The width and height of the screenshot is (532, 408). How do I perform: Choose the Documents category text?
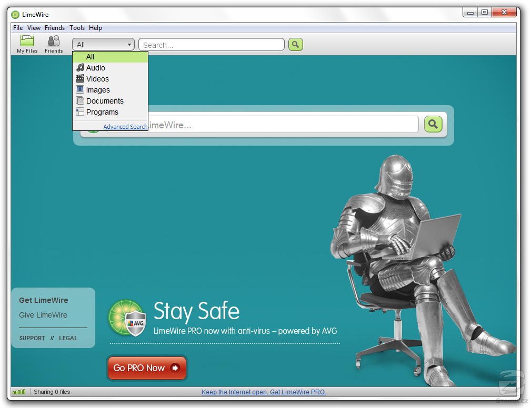(105, 101)
